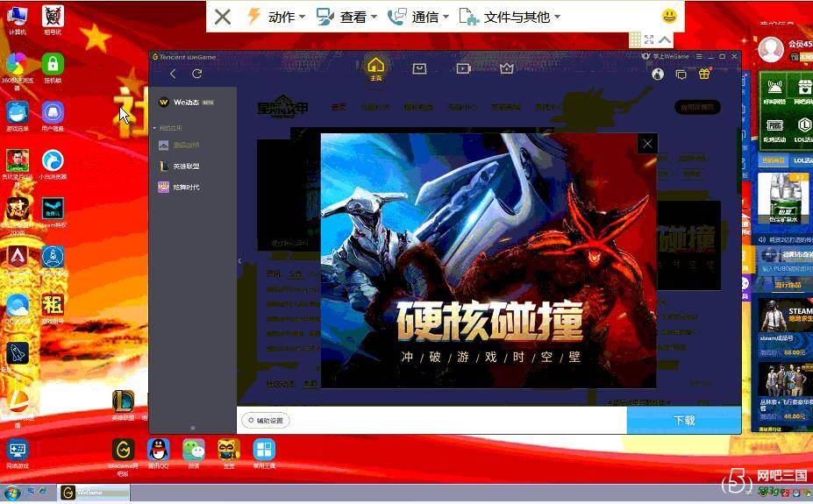Open WeGame messages chat icon

coord(681,75)
